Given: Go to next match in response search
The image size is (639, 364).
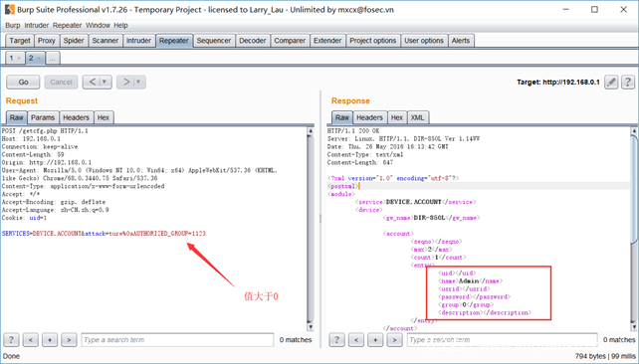Looking at the screenshot, I should tap(394, 339).
